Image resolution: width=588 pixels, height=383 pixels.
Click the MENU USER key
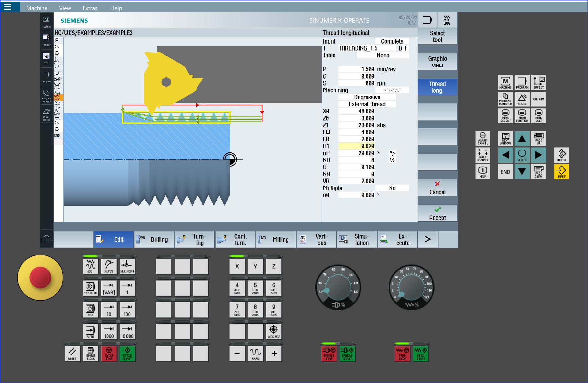pyautogui.click(x=539, y=116)
